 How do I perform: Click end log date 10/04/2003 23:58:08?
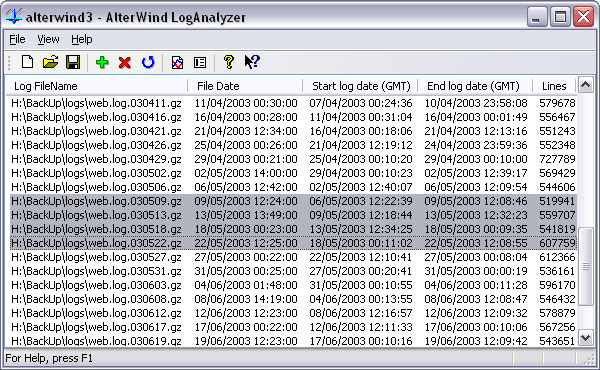click(476, 103)
